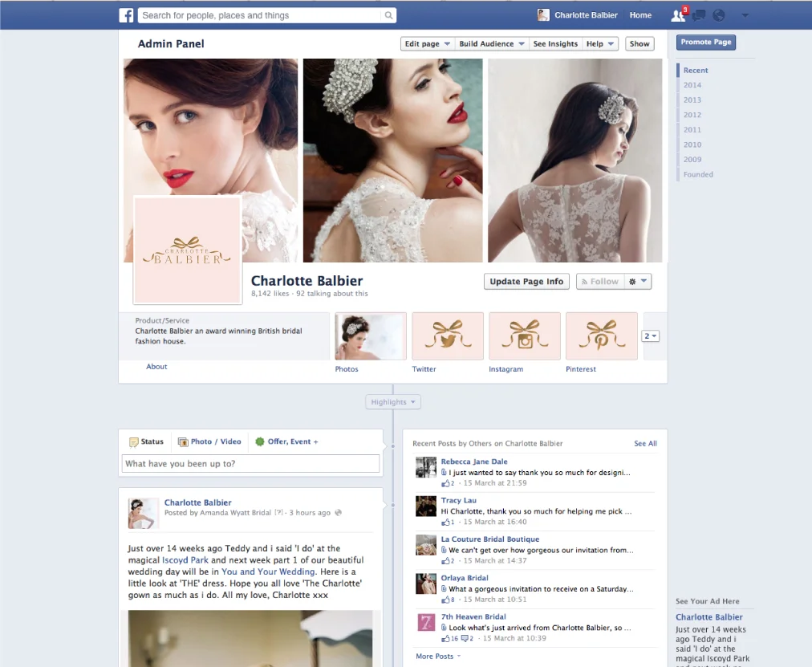Click the Home link in top bar
Screen dimensions: 812x667
[x=640, y=15]
